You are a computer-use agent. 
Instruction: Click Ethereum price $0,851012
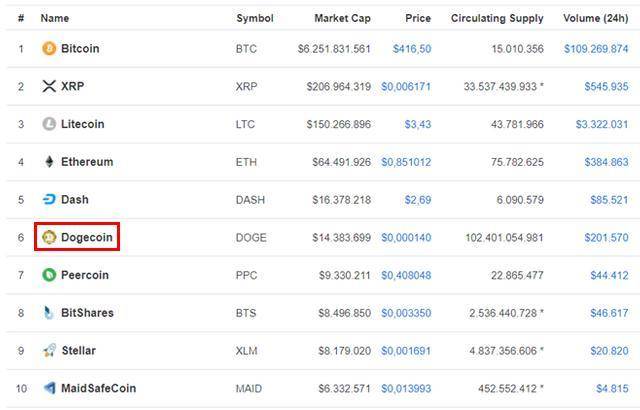406,162
